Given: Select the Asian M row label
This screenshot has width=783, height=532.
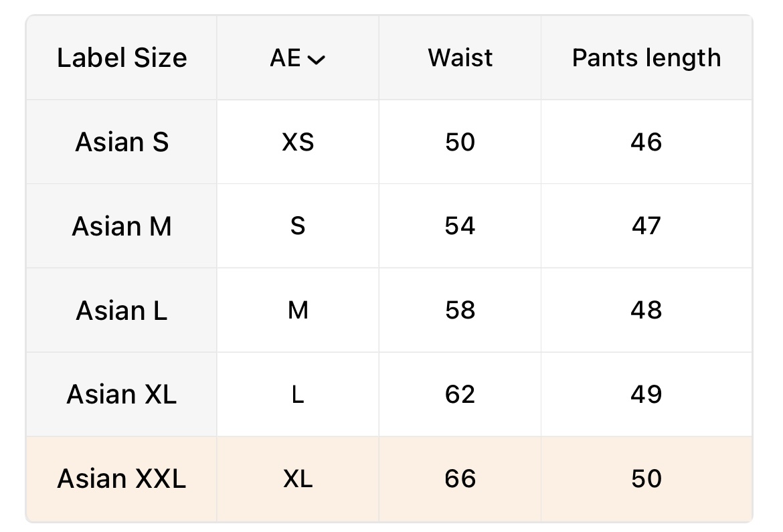Looking at the screenshot, I should [122, 226].
